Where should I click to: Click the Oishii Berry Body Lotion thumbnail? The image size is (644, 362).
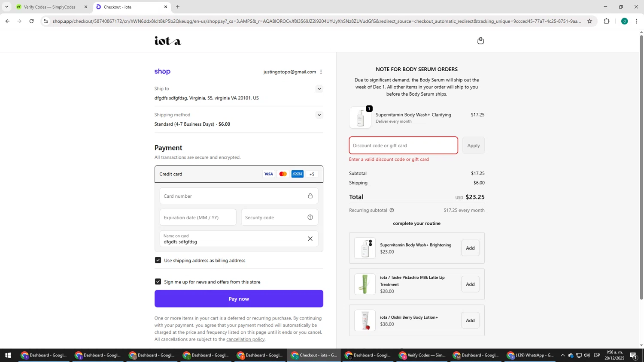pos(365,320)
